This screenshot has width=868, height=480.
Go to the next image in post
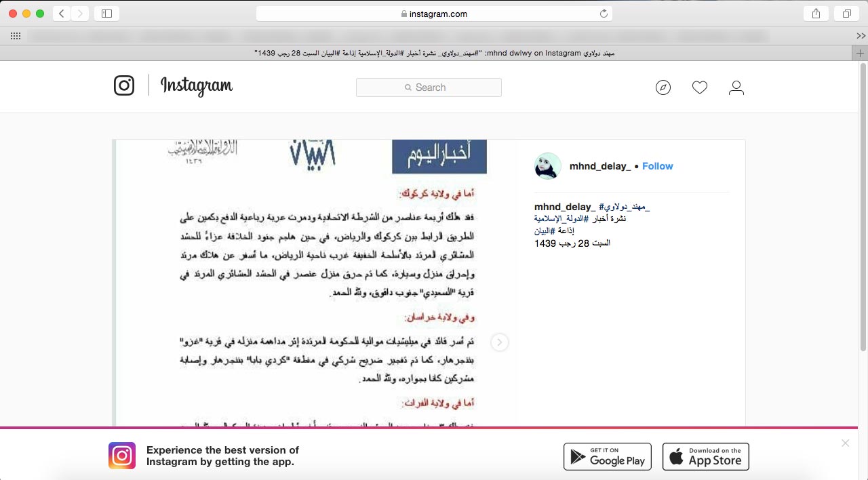(499, 342)
